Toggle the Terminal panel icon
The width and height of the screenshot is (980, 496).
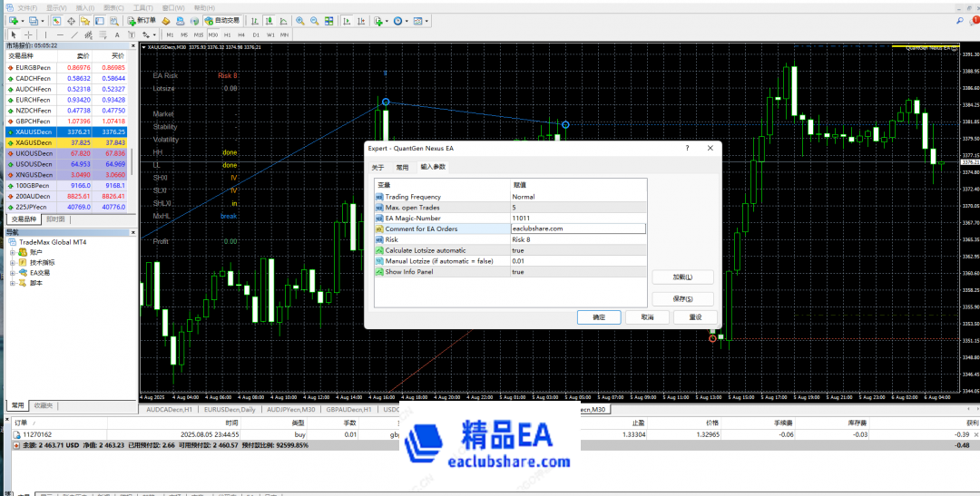coord(100,21)
